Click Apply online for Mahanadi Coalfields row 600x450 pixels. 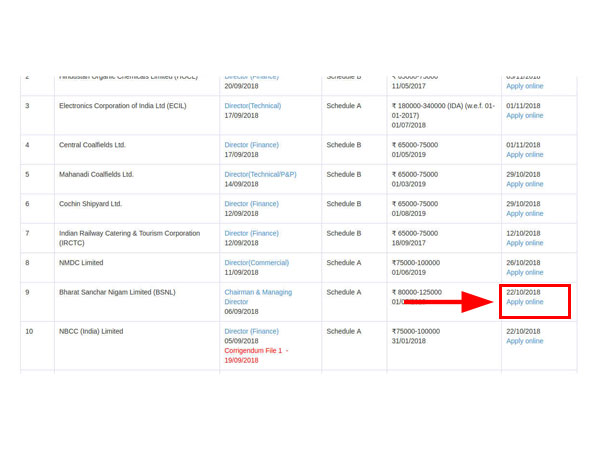(x=525, y=184)
